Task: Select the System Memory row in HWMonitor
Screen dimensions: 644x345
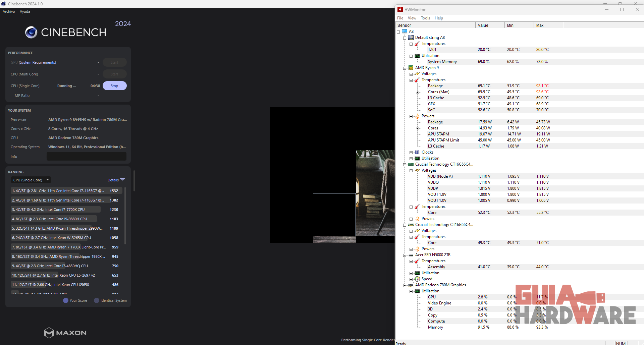Action: coord(519,62)
